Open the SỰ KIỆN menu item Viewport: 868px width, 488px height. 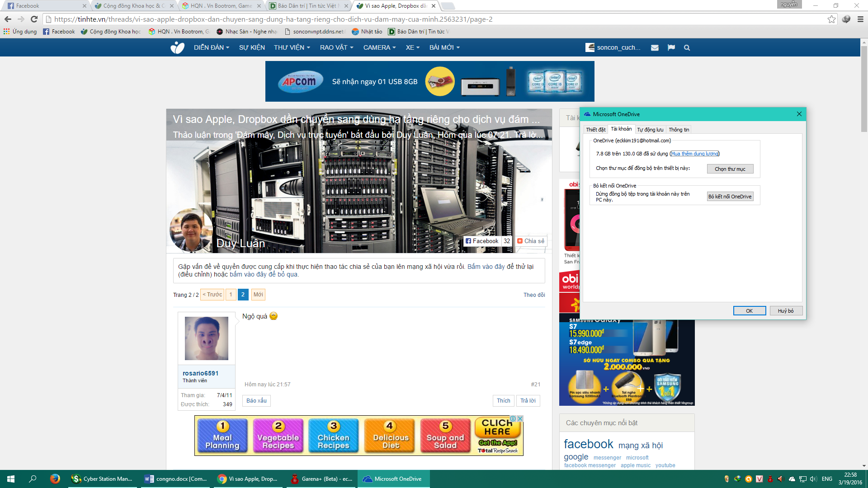(252, 47)
